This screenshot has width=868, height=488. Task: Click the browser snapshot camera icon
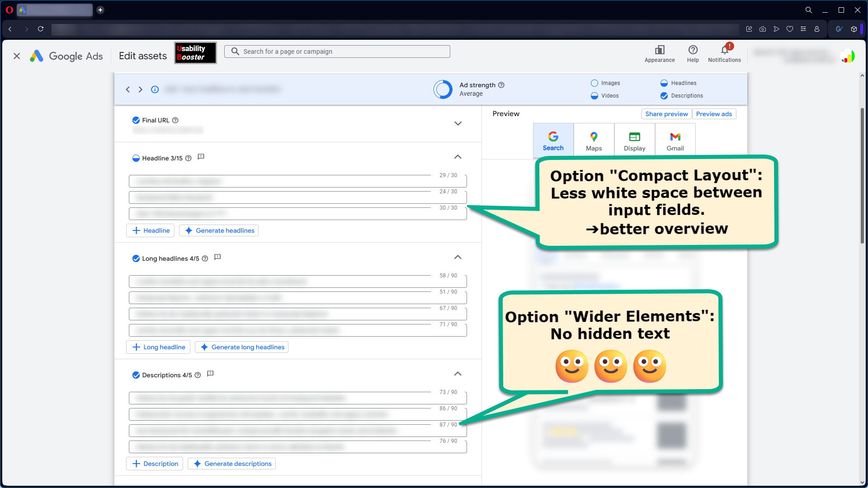pos(763,29)
